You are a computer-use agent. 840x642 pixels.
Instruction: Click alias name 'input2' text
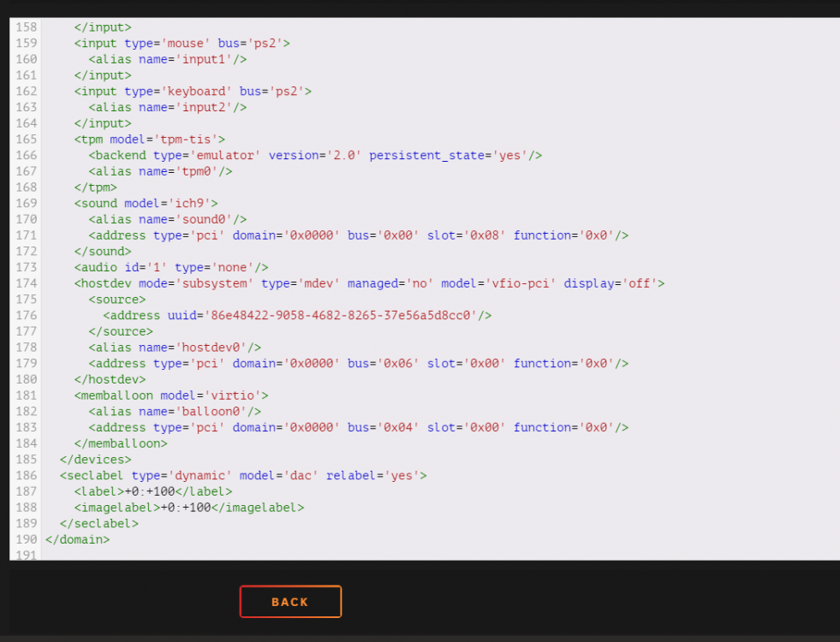tap(168, 108)
